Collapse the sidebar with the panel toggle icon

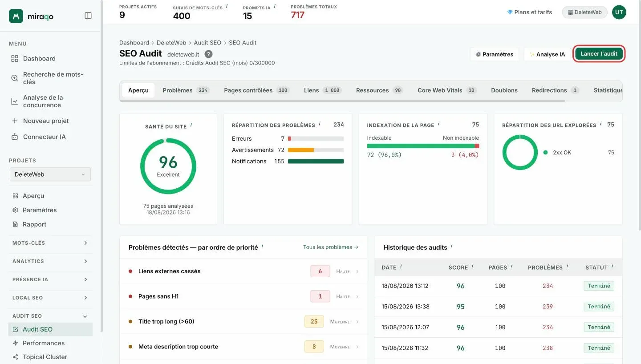[x=88, y=16]
